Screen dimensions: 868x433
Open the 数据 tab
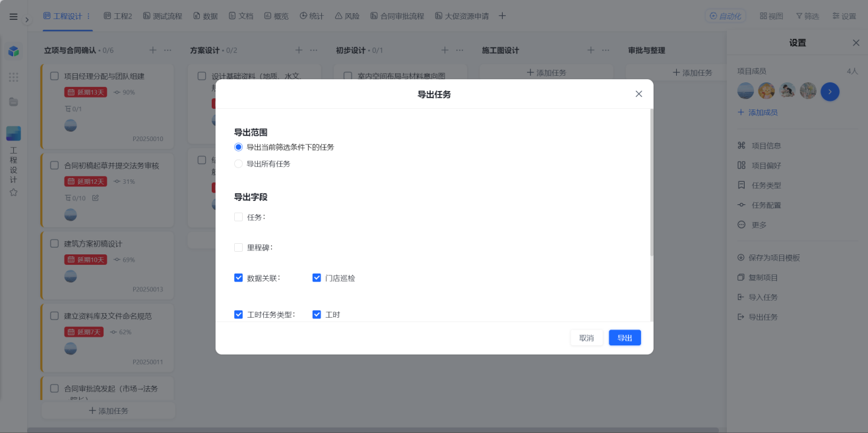[205, 16]
